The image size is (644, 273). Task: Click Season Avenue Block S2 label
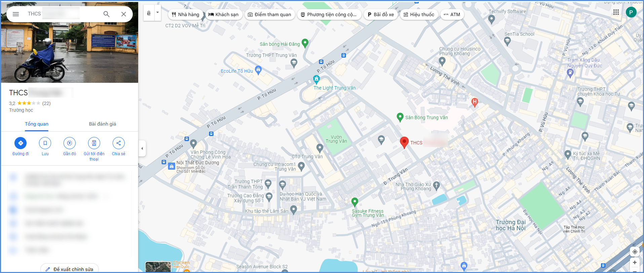click(x=262, y=267)
